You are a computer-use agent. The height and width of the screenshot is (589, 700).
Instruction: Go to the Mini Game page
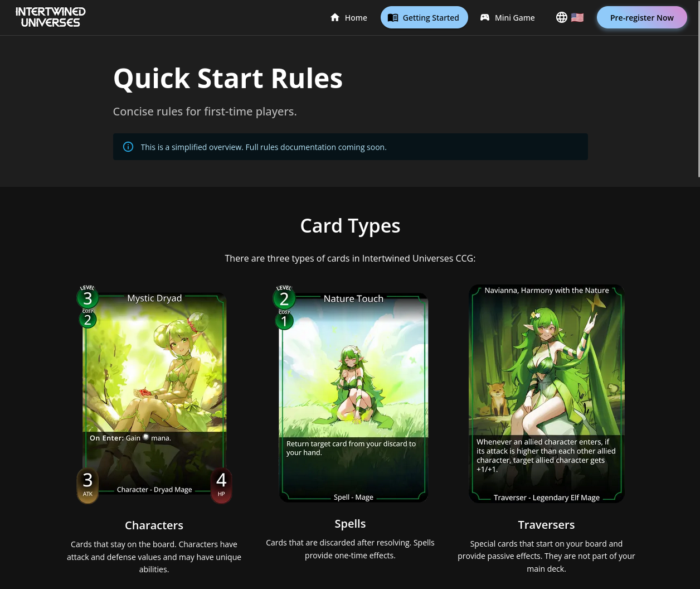click(x=508, y=17)
